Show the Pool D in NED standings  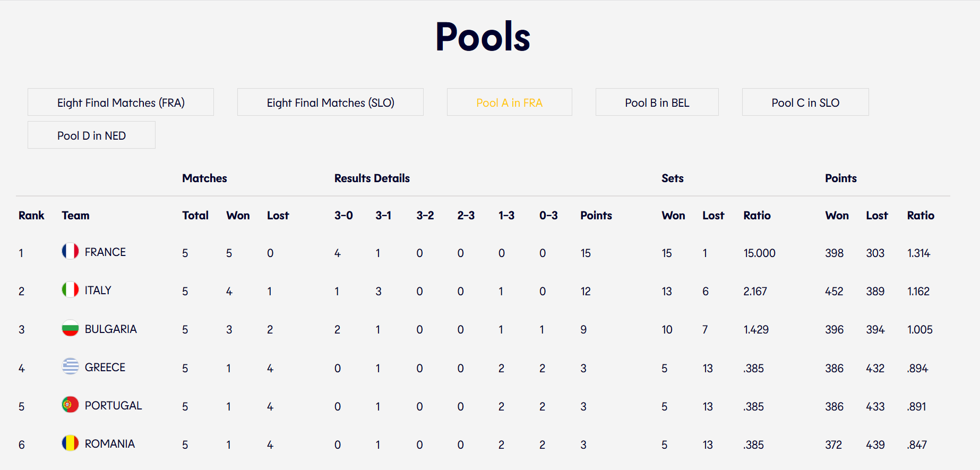point(91,135)
